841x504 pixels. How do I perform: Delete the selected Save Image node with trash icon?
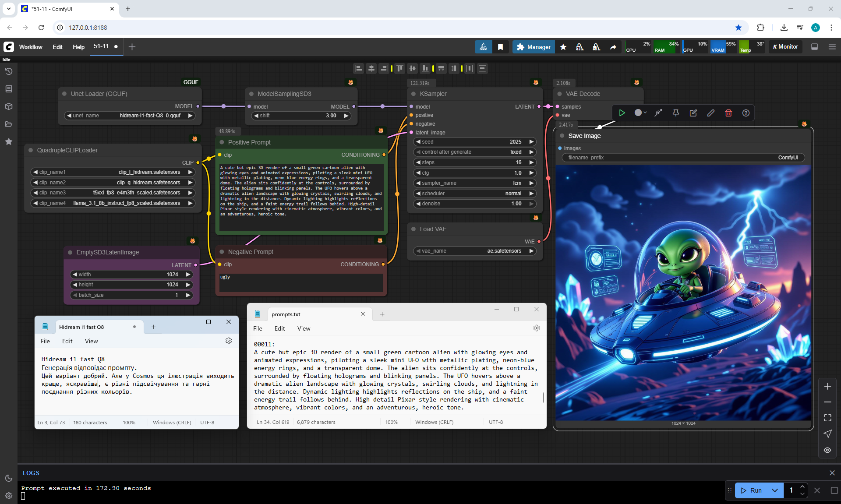pyautogui.click(x=728, y=113)
